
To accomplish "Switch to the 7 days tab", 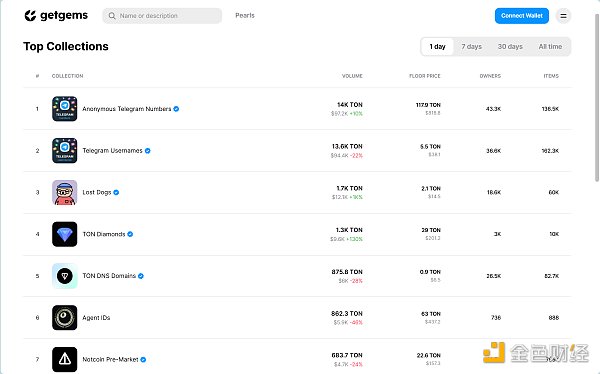I will click(x=471, y=47).
